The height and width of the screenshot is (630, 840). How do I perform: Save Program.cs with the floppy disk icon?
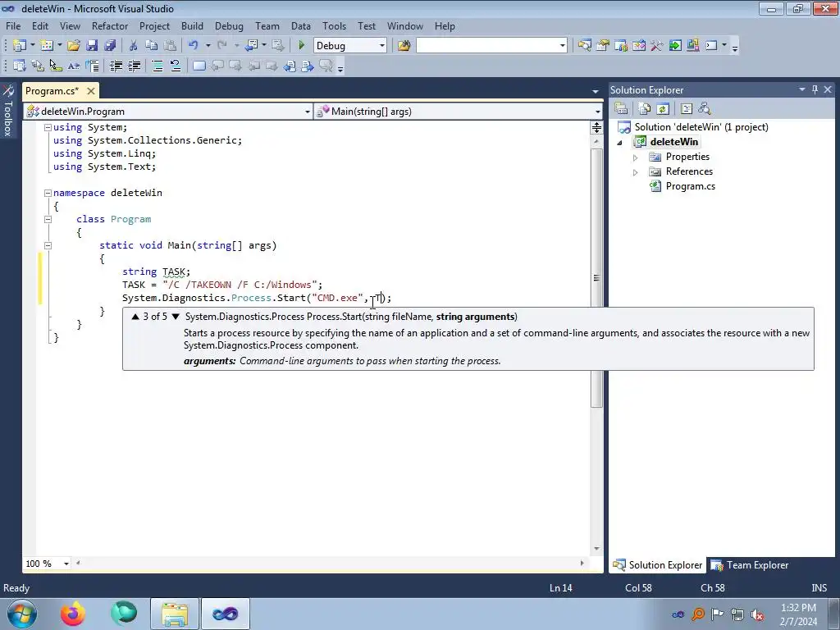click(92, 46)
